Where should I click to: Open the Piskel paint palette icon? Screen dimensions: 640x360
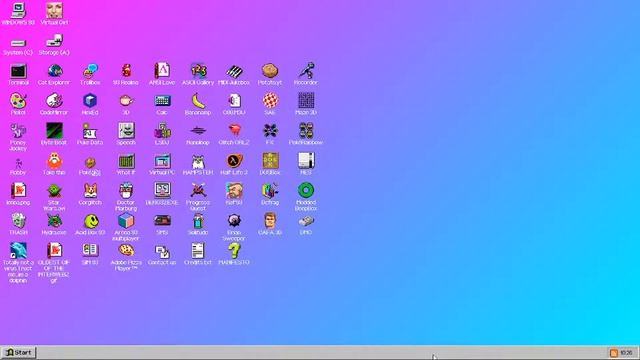pyautogui.click(x=18, y=101)
